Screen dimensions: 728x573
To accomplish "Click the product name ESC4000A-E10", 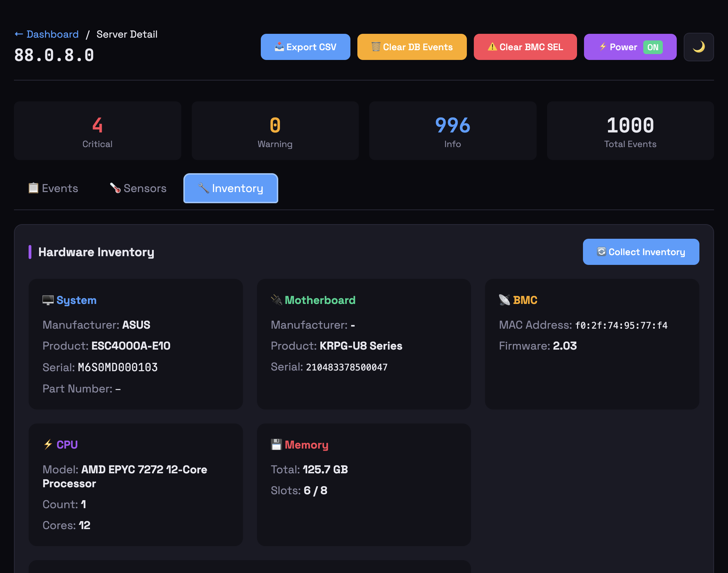I will point(131,346).
